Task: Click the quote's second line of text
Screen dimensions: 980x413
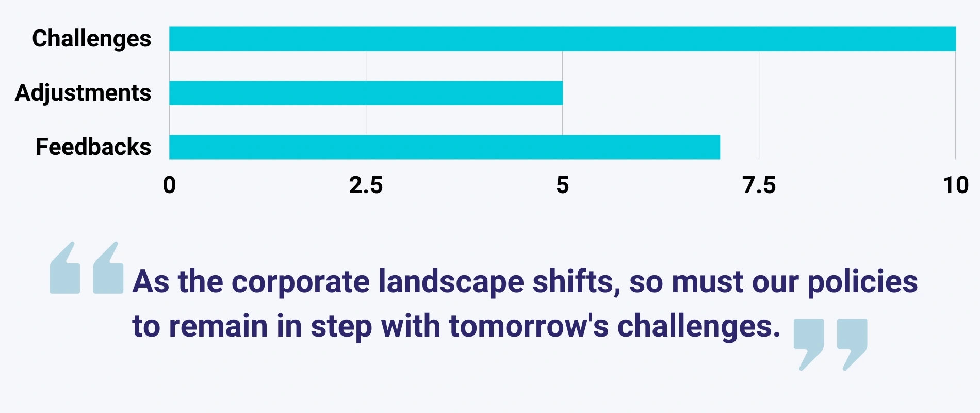Action: 456,326
